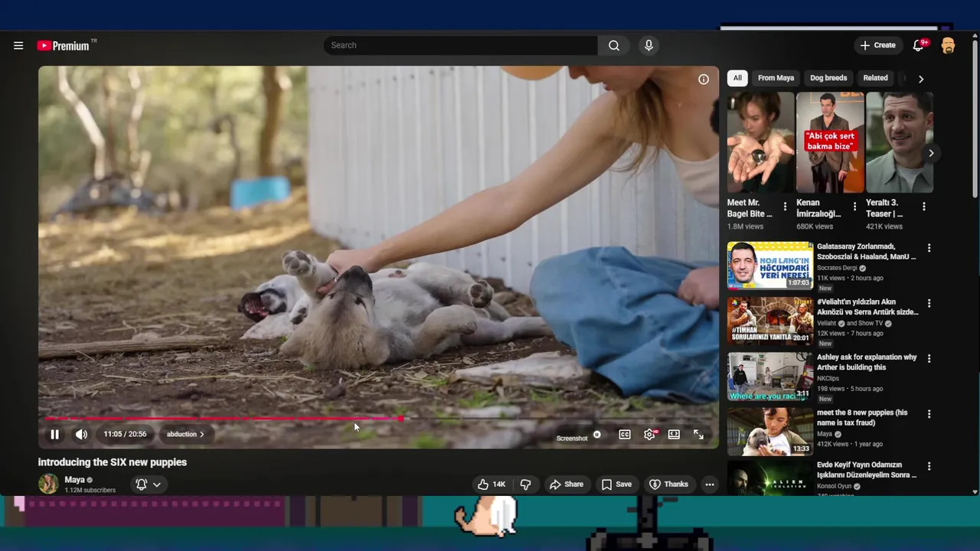Open 'Yeraltı 3. Teaser' short
The image size is (980, 551).
[900, 142]
